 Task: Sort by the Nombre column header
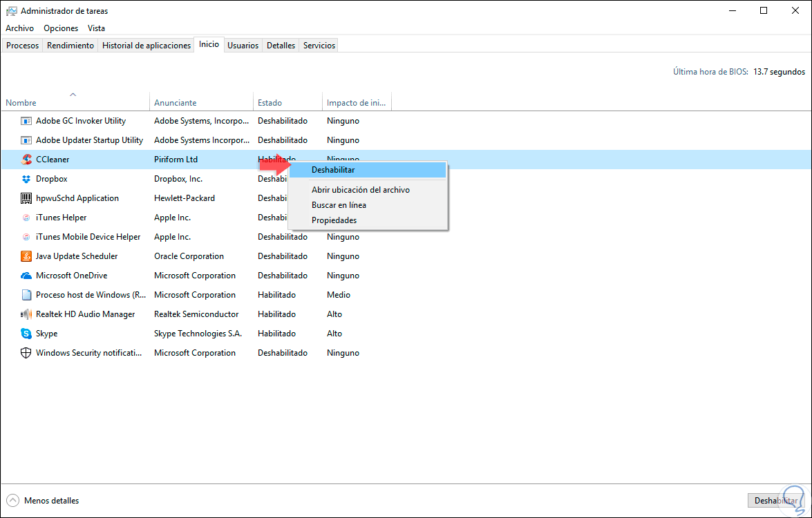click(75, 102)
